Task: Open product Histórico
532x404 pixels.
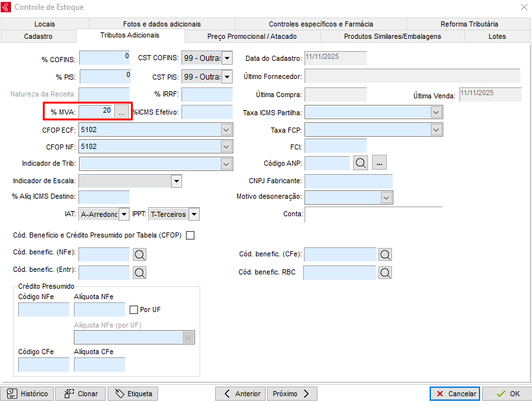Action: tap(28, 394)
